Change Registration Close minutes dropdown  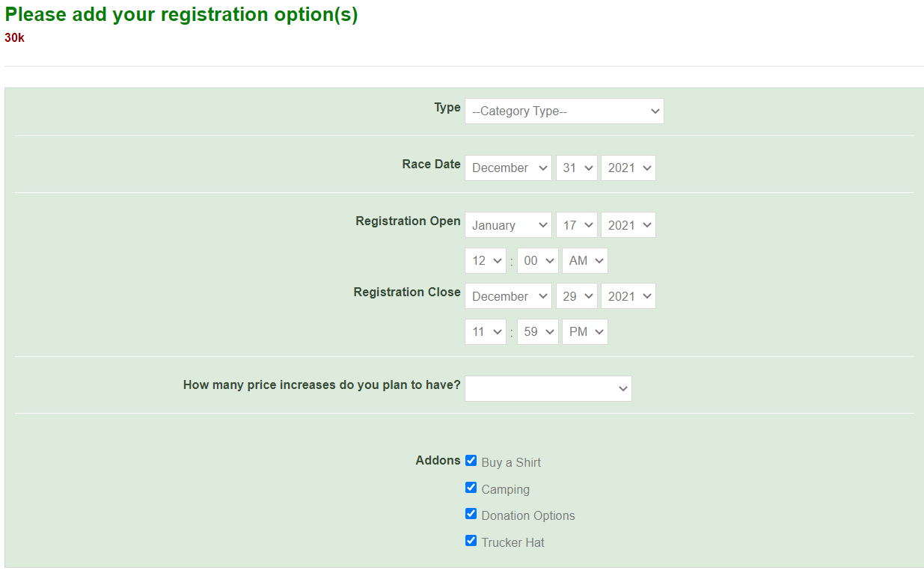click(537, 332)
